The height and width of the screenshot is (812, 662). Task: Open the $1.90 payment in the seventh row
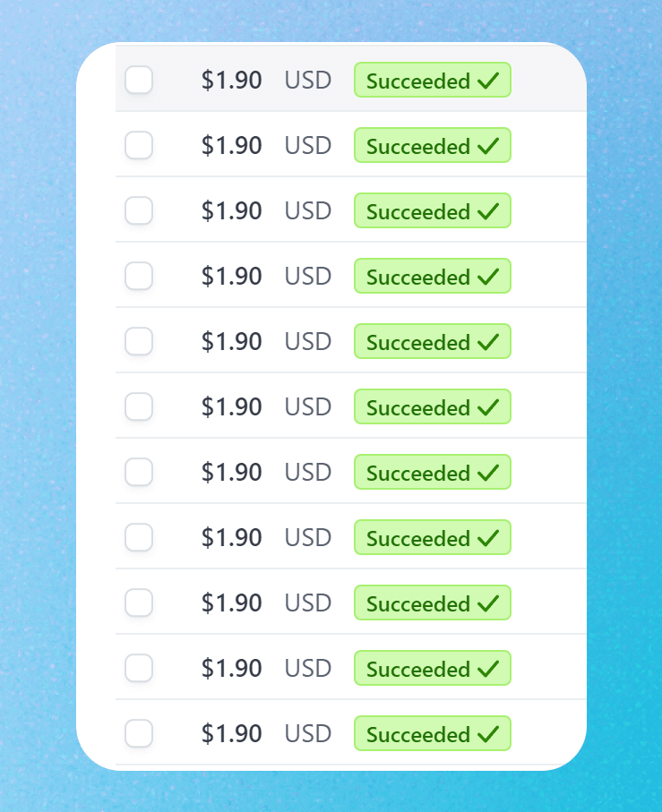[x=231, y=473]
